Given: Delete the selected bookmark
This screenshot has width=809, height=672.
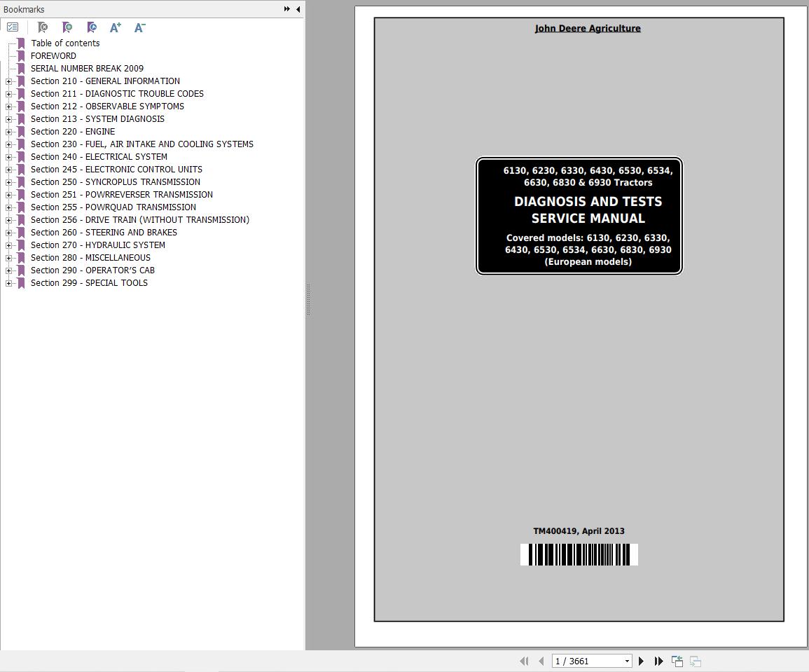Looking at the screenshot, I should coord(42,27).
